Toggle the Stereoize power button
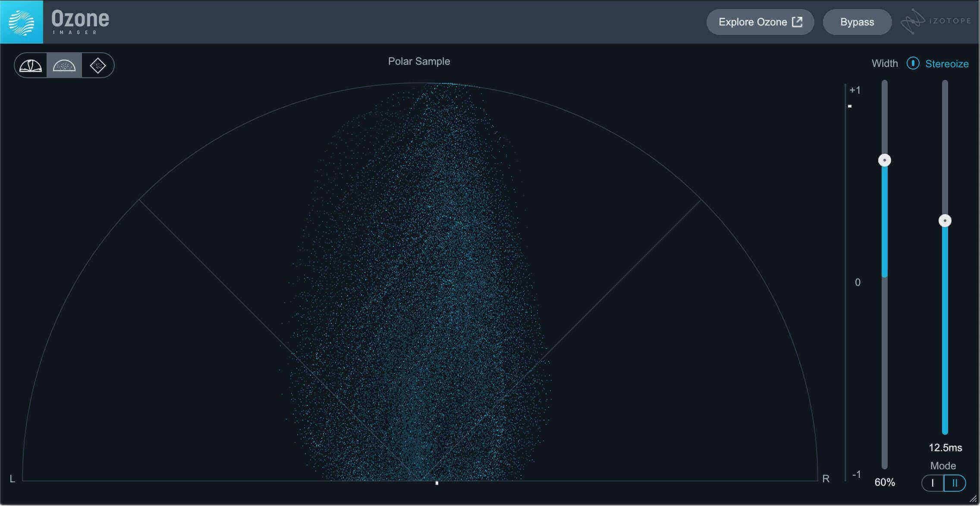Image resolution: width=980 pixels, height=506 pixels. click(913, 63)
